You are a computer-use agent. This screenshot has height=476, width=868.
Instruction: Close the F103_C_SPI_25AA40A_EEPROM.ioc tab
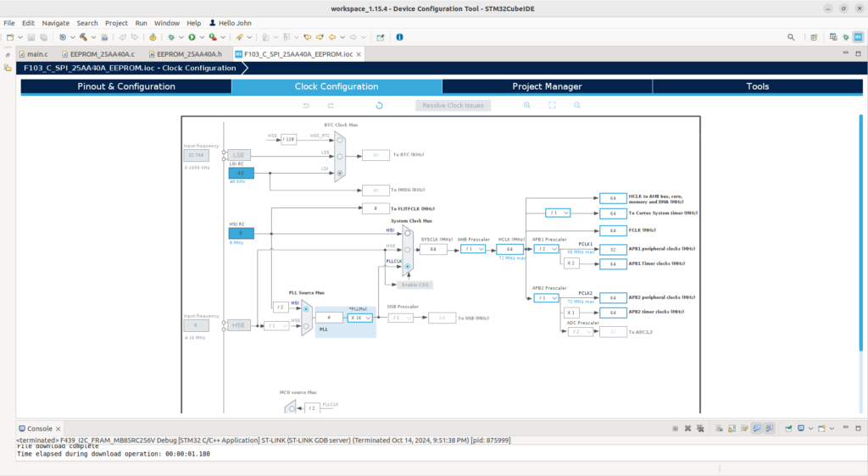[x=359, y=54]
